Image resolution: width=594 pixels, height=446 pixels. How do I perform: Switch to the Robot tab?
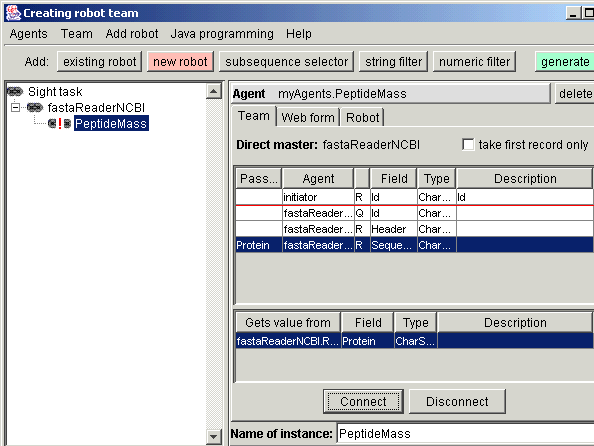tap(363, 117)
